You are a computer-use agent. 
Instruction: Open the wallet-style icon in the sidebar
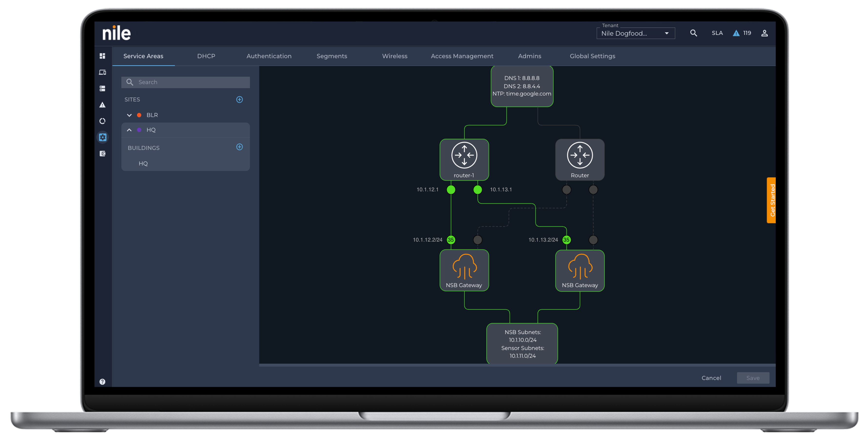[103, 154]
